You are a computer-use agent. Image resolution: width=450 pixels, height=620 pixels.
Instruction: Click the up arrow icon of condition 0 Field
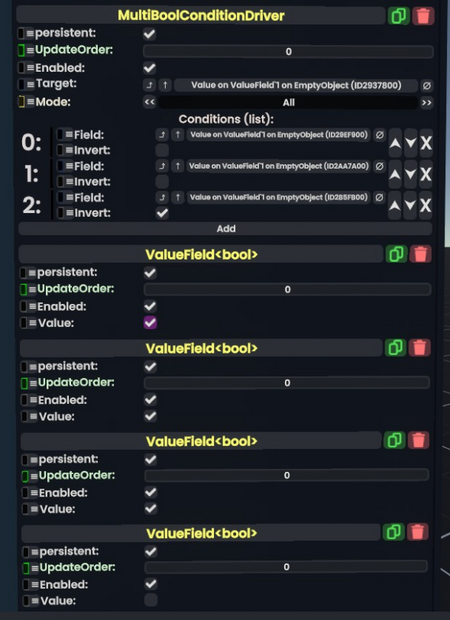[178, 135]
